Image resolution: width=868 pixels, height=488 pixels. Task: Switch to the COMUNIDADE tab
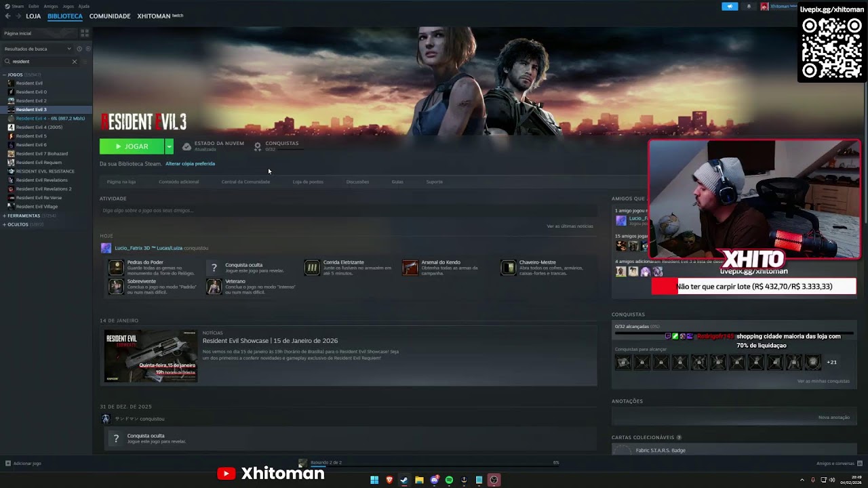(110, 16)
